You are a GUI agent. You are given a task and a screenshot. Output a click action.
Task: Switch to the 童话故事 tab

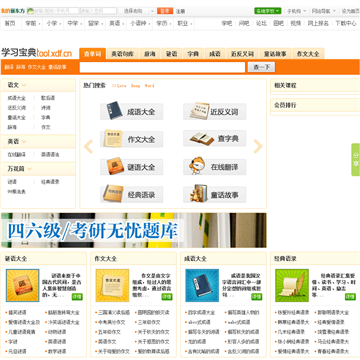pos(275,54)
